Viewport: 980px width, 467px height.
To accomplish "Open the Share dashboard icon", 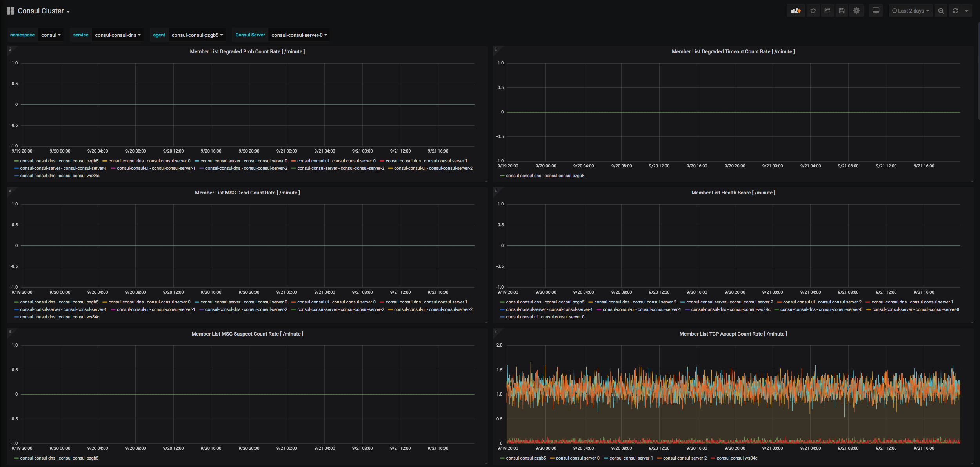I will click(x=827, y=11).
